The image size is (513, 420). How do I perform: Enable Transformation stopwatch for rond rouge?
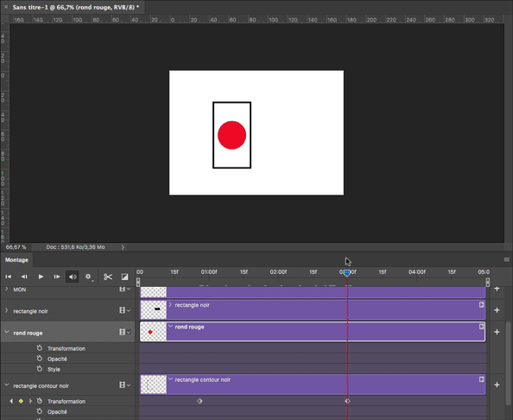click(40, 348)
